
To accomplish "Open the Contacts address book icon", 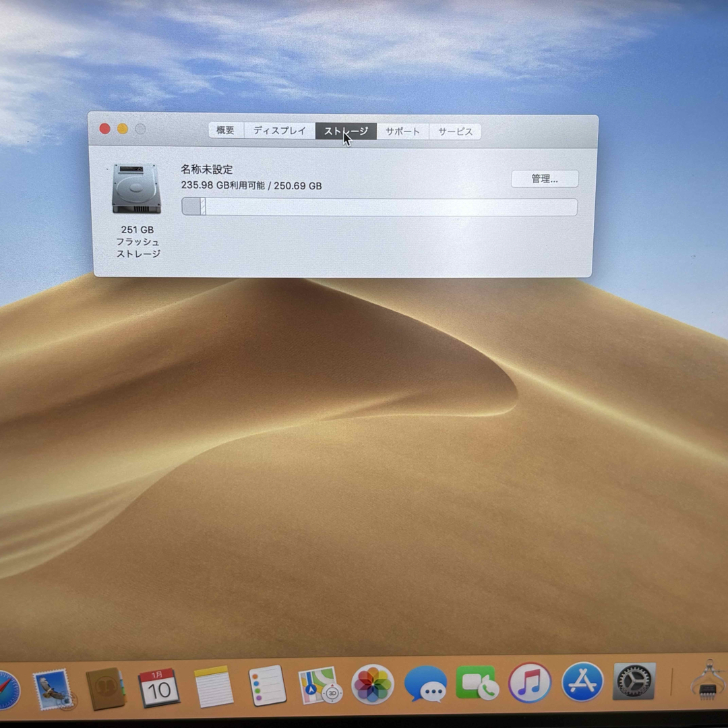I will click(106, 688).
